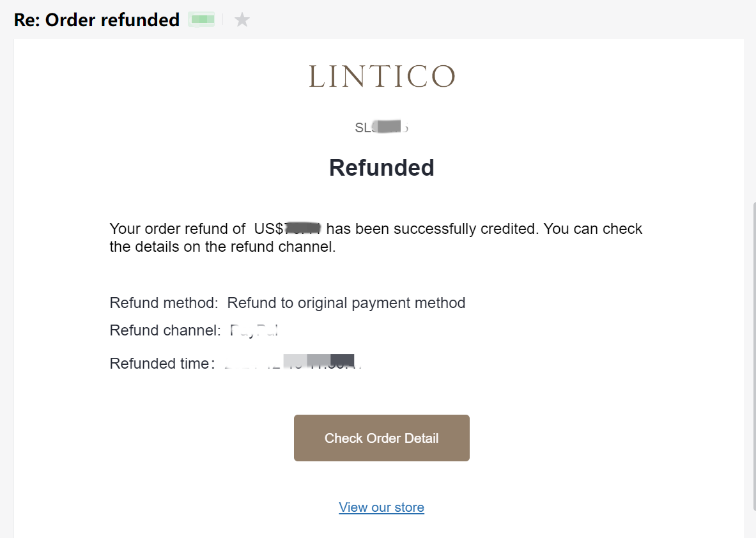Click the Refund to original payment method text
Screen dimensions: 756x538
[x=346, y=303]
